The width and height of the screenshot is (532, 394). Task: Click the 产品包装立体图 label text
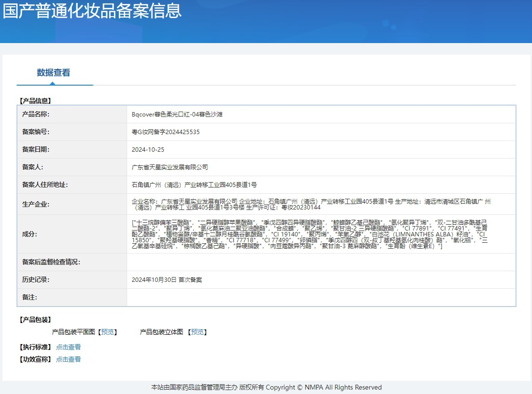coord(161,332)
